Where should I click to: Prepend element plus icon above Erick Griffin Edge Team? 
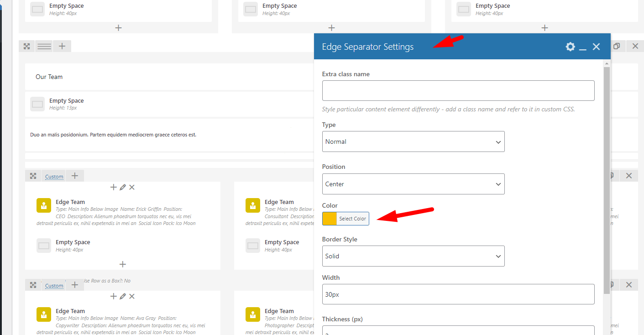point(114,187)
